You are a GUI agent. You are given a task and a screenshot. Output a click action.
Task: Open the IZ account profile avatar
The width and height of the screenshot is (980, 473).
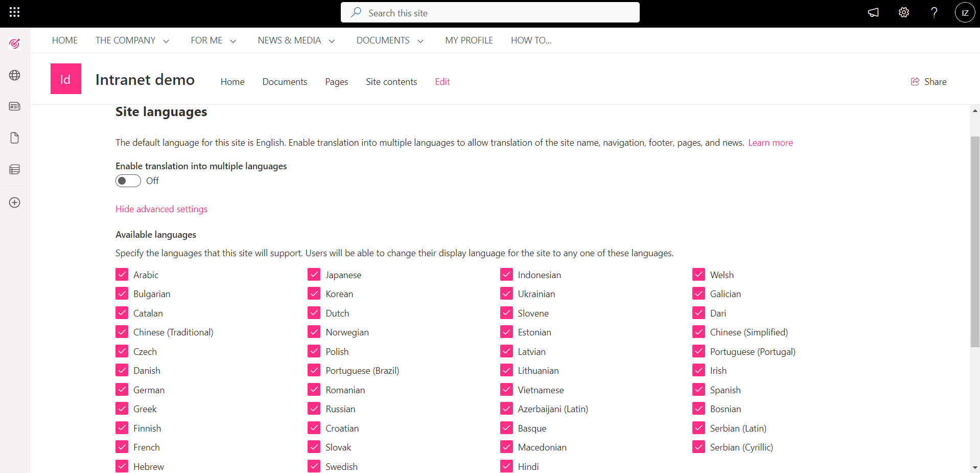(x=965, y=13)
